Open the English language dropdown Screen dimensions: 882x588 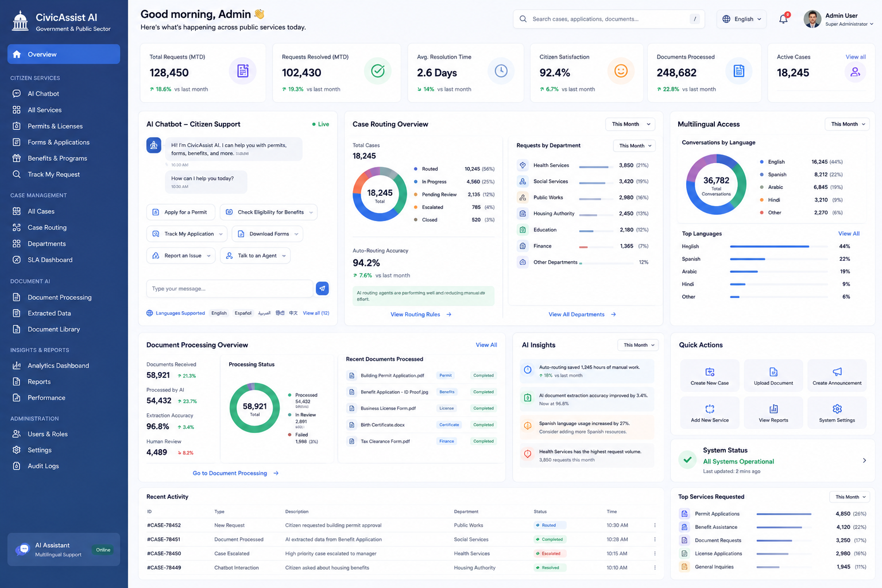[742, 19]
